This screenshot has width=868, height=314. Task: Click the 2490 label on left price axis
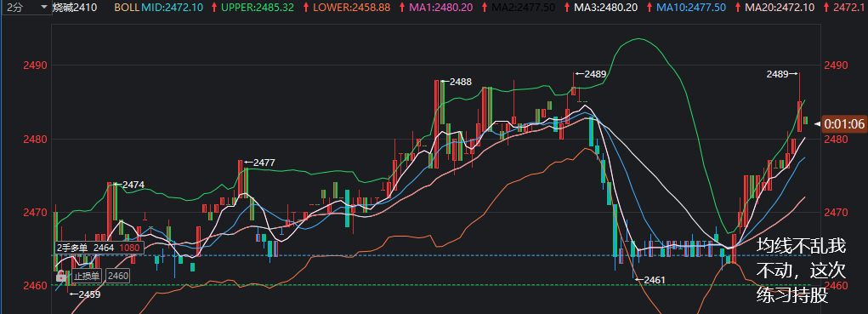coord(36,66)
